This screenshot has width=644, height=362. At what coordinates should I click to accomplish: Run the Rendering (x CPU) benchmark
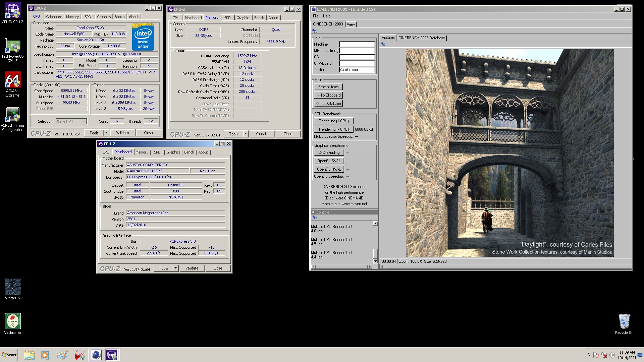click(334, 129)
